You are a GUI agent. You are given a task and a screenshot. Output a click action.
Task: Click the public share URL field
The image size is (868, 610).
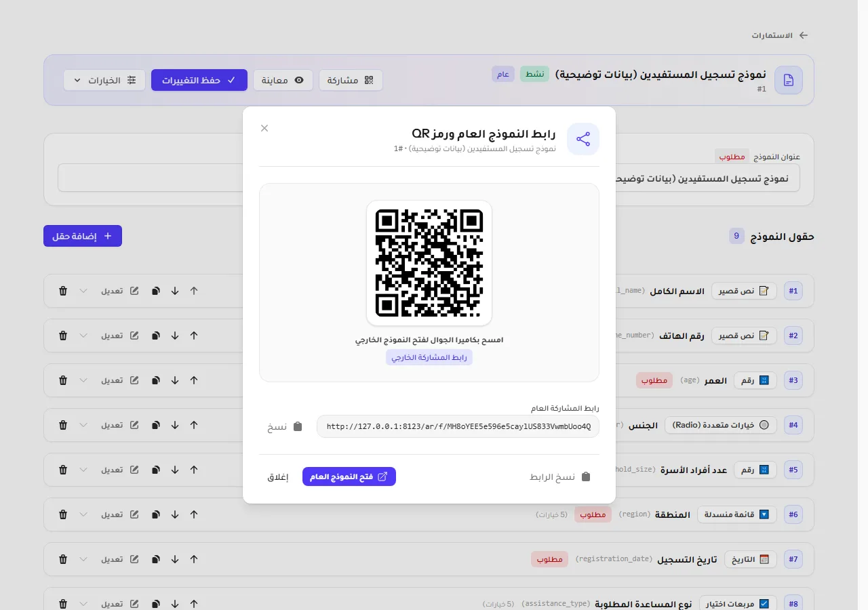(x=458, y=427)
